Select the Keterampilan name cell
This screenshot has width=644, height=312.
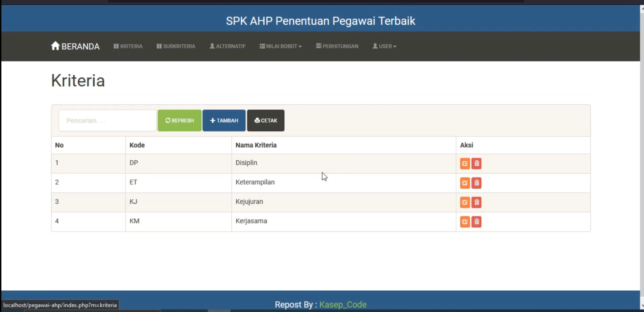click(x=344, y=183)
